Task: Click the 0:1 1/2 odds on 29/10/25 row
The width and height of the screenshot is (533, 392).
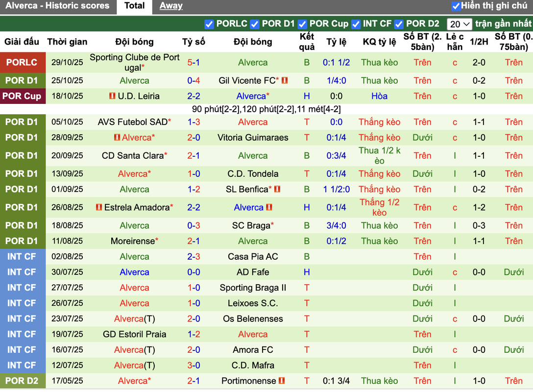Action: (x=336, y=63)
